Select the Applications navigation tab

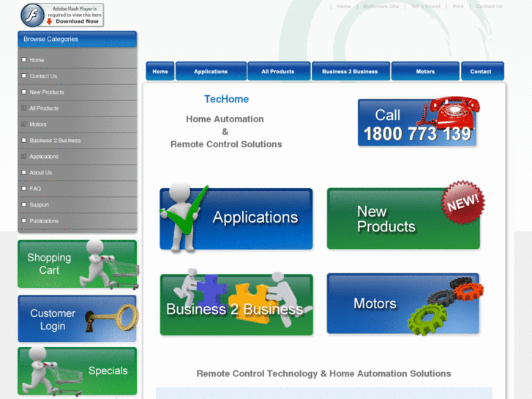click(211, 71)
